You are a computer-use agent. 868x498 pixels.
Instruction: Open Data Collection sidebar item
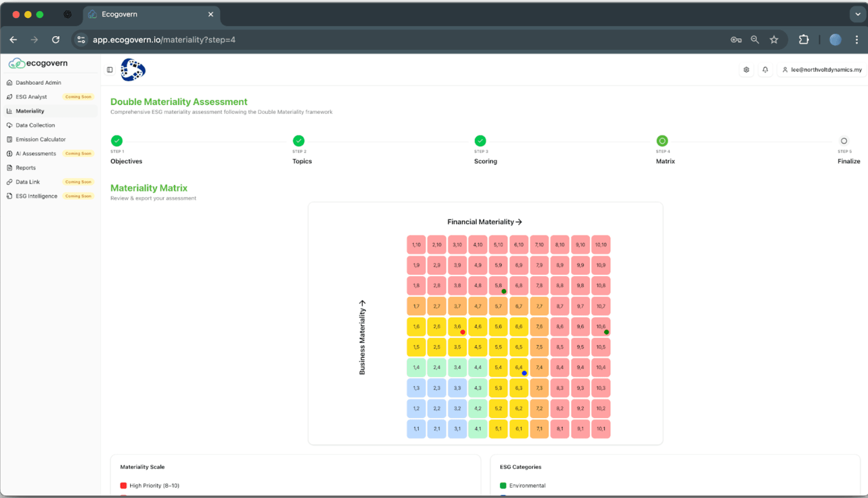point(50,125)
